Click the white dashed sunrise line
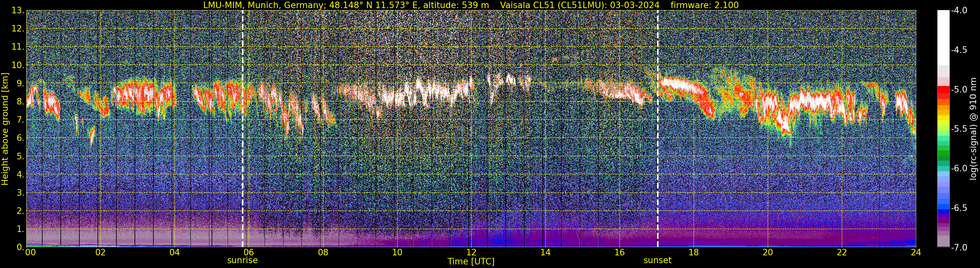Screen dimensions: 980x268 pos(243,129)
